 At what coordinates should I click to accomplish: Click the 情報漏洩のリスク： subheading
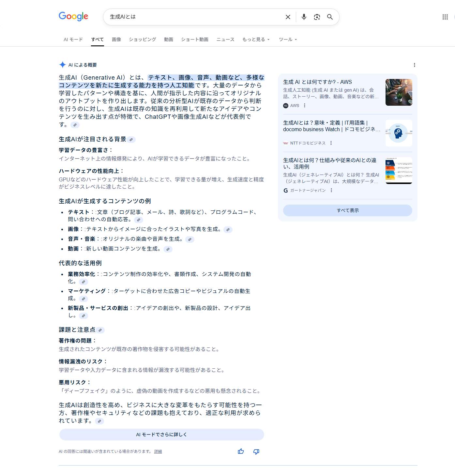coord(83,361)
